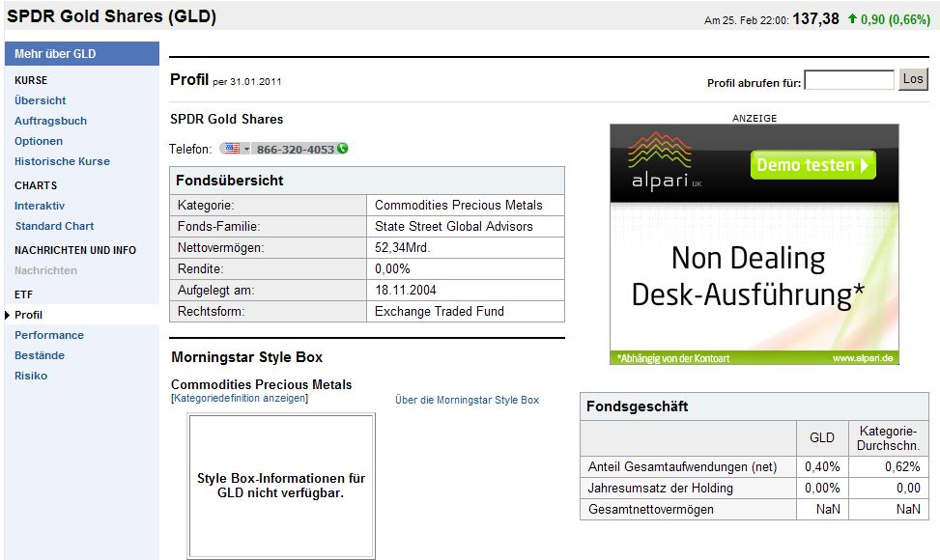Click the Morningstar Style Box heading

247,357
